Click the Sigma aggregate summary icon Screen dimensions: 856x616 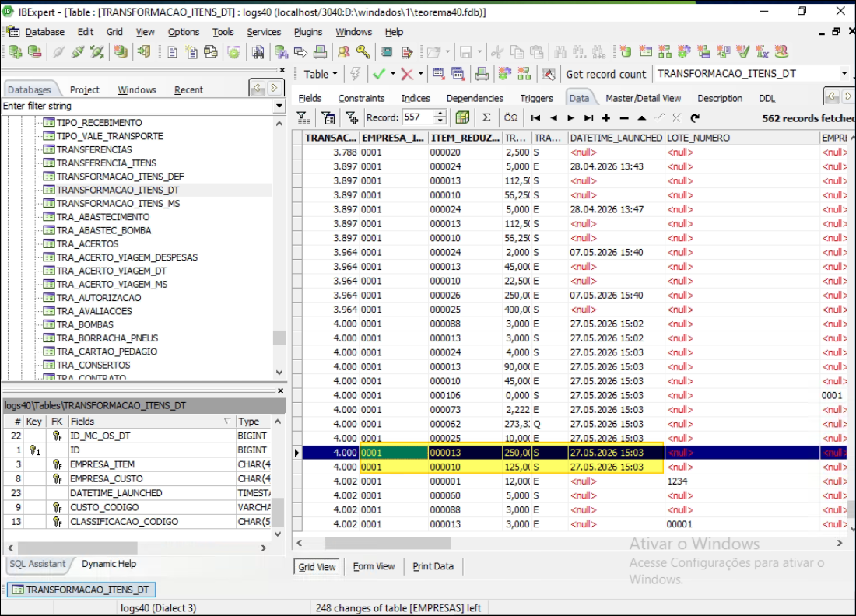[x=486, y=117]
